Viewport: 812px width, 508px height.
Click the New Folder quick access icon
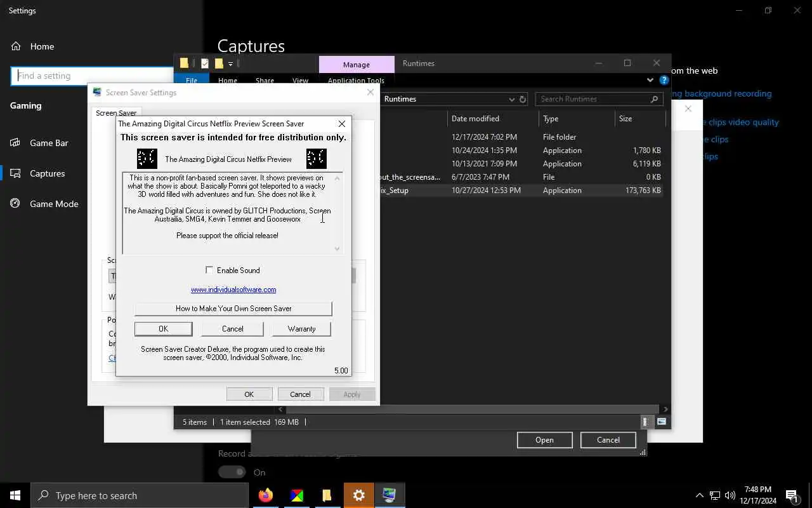219,63
